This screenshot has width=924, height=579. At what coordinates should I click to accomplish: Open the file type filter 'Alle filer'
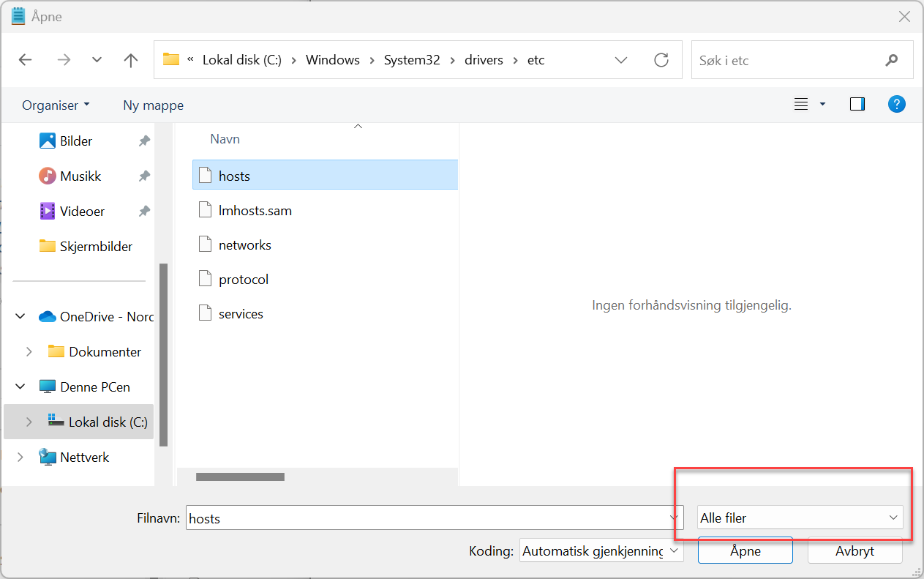[800, 518]
